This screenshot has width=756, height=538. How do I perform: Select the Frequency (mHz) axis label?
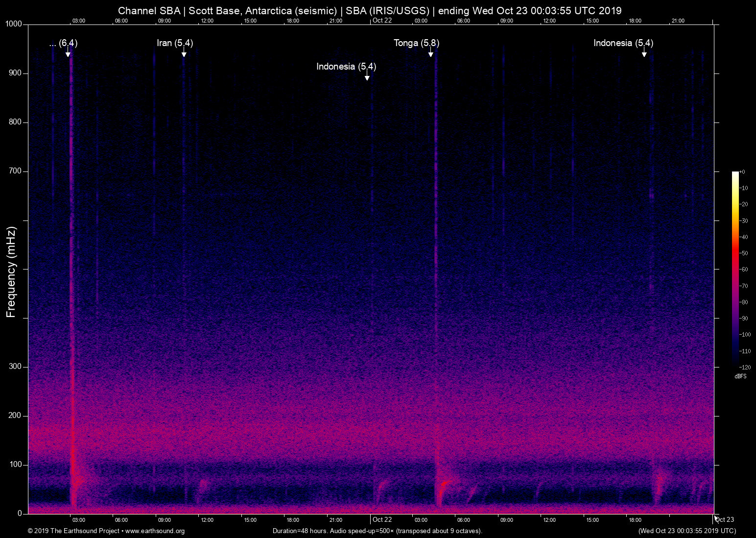pos(10,269)
